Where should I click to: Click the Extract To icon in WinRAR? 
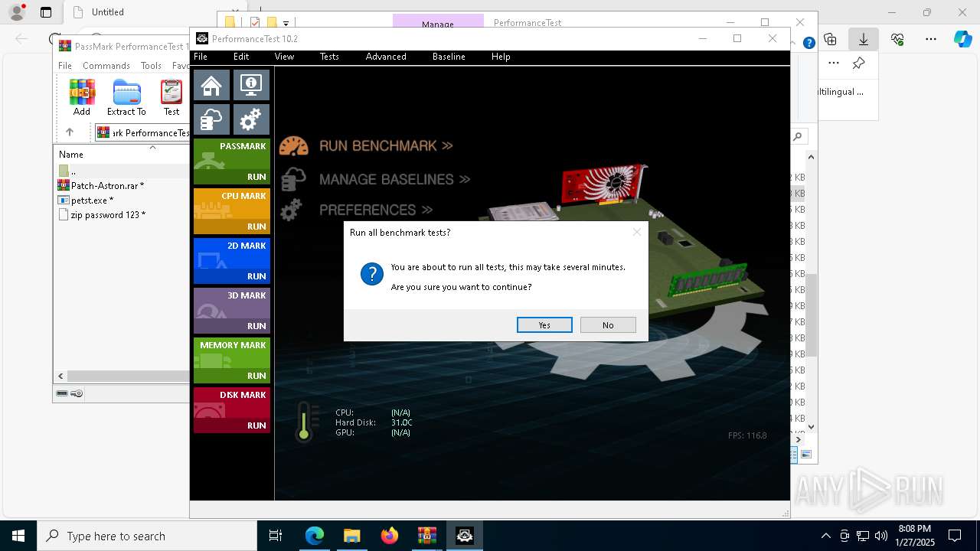pyautogui.click(x=126, y=98)
